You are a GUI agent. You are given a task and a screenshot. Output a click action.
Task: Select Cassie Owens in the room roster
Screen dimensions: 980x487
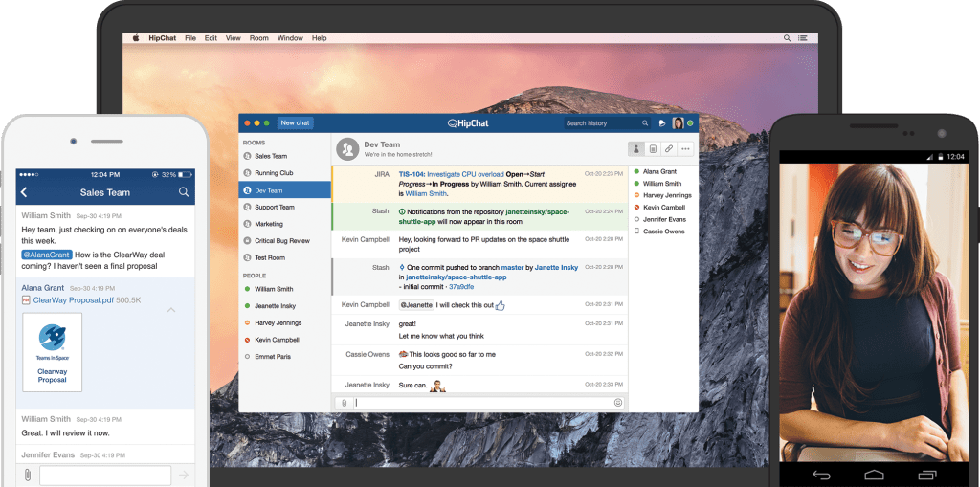click(x=658, y=232)
